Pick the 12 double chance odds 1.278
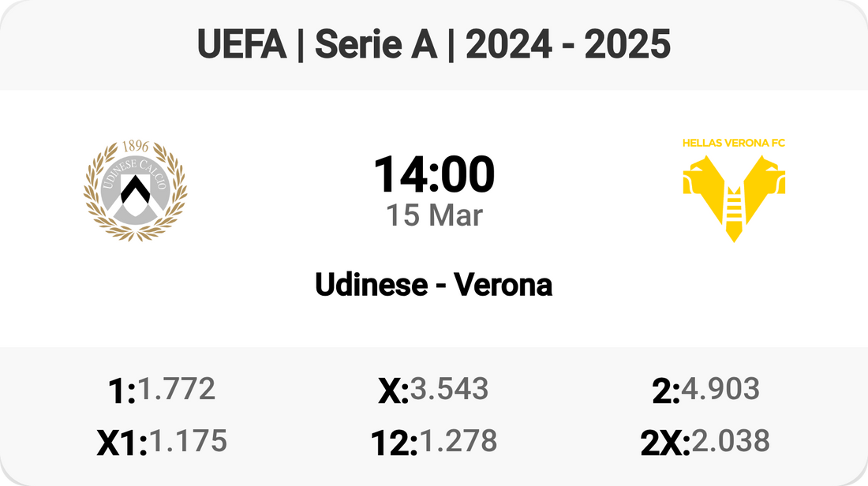Viewport: 868px width, 486px height. click(458, 440)
